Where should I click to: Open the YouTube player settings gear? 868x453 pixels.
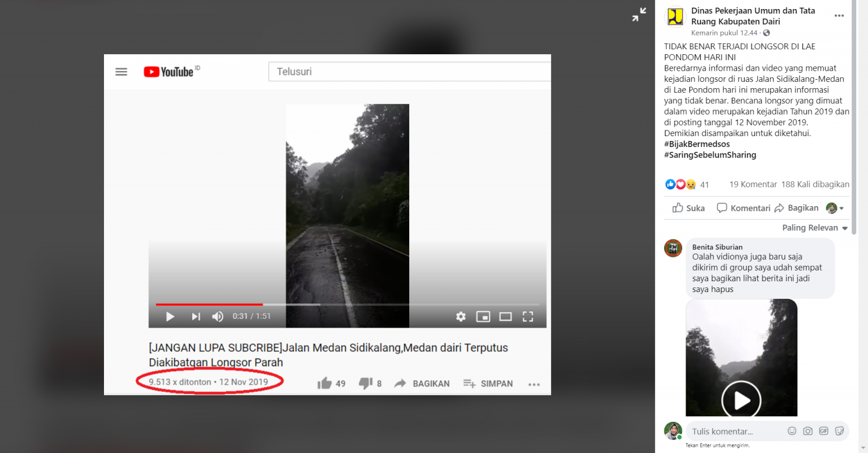tap(461, 316)
